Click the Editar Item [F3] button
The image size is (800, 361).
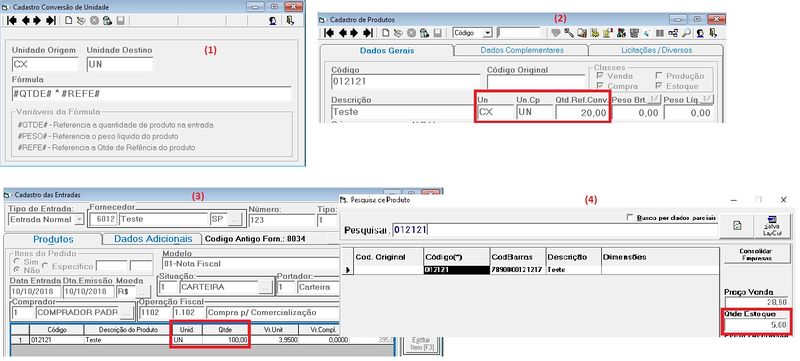coord(420,344)
